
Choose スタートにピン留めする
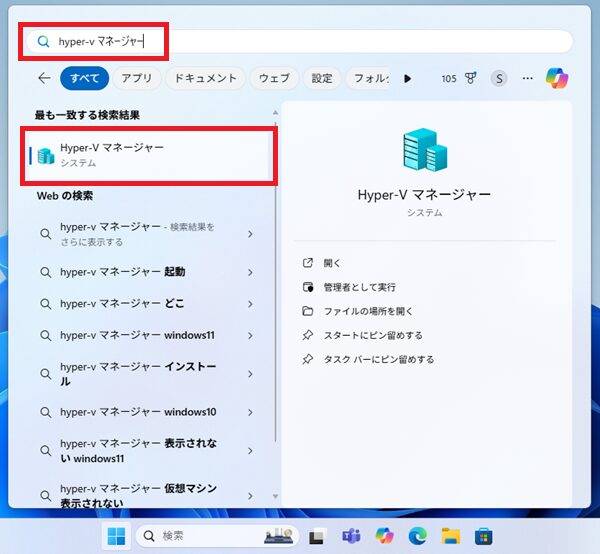click(x=373, y=336)
